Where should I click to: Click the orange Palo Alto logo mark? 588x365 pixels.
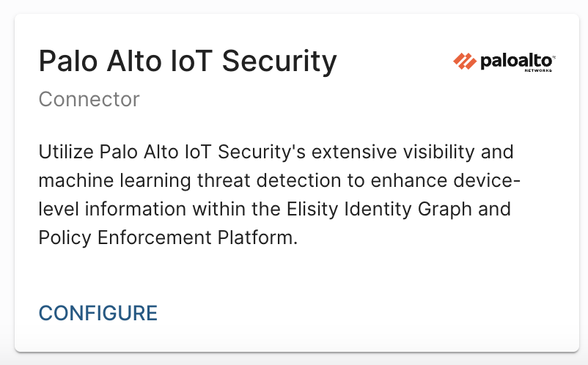[465, 62]
